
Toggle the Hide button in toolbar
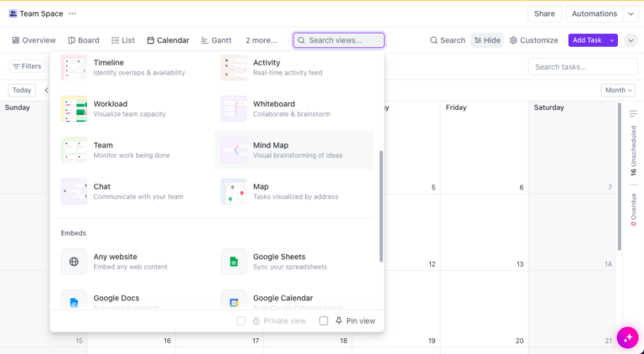tap(486, 40)
